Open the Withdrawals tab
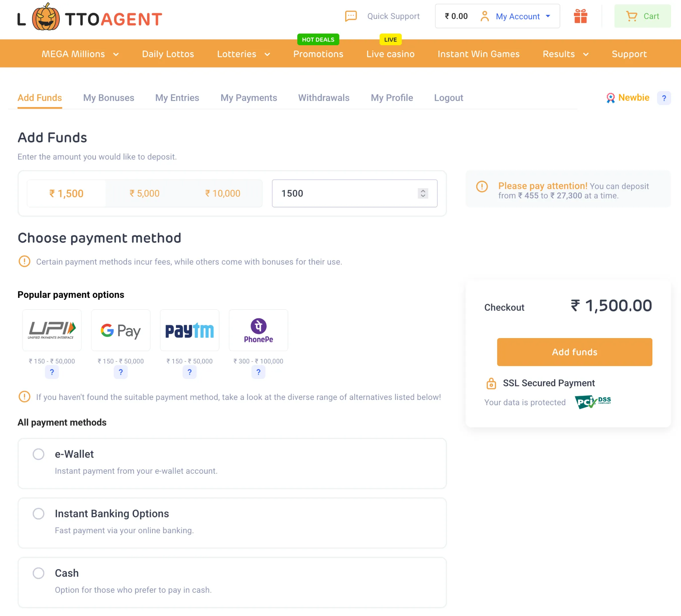This screenshot has width=681, height=616. click(324, 98)
